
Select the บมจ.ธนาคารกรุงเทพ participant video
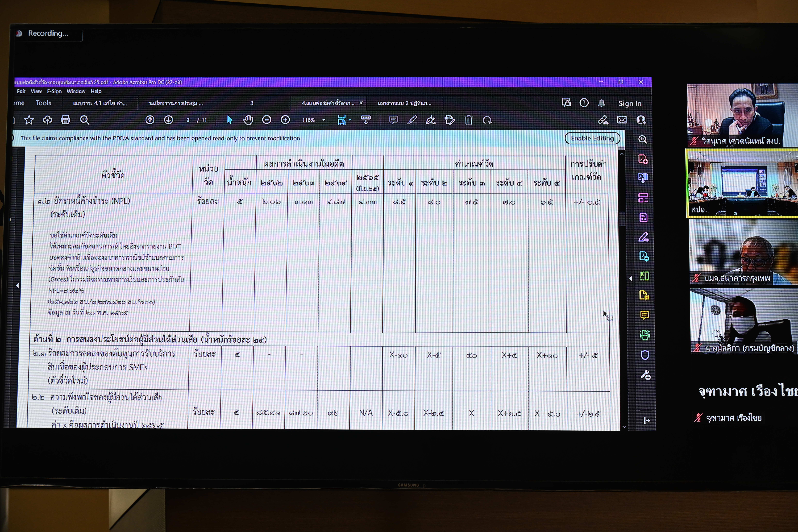pyautogui.click(x=743, y=252)
